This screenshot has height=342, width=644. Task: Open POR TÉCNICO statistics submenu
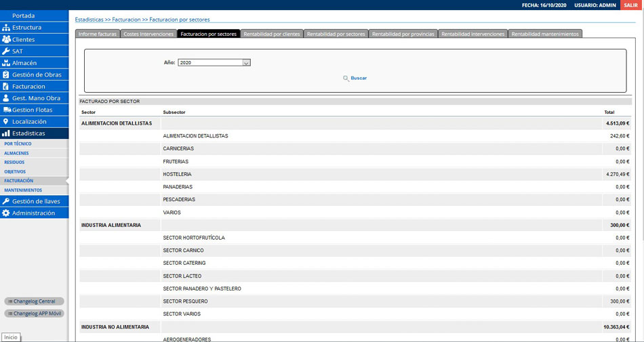(18, 144)
